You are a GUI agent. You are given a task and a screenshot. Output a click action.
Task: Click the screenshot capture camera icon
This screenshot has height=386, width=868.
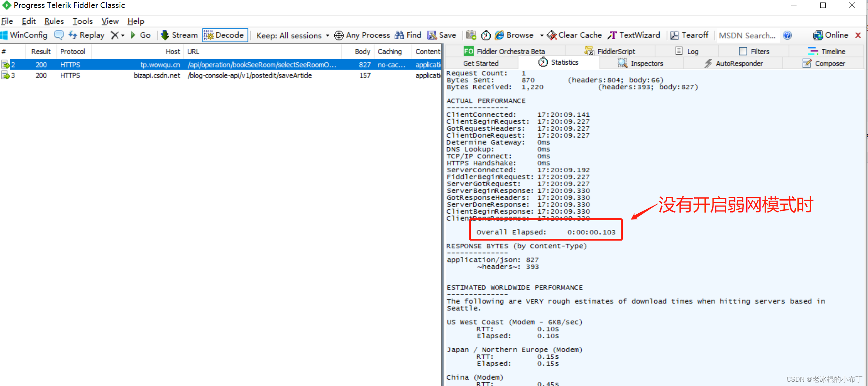point(470,35)
